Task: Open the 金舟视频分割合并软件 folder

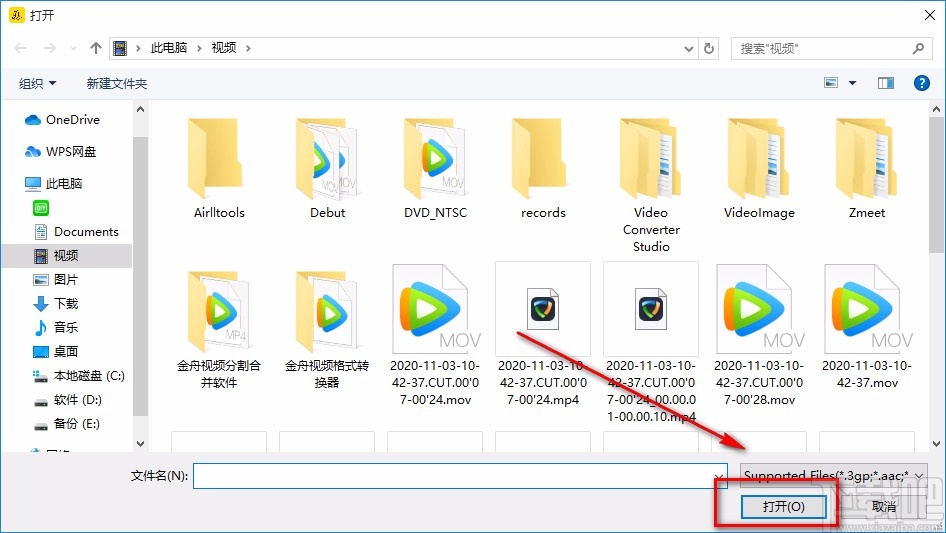Action: (218, 329)
